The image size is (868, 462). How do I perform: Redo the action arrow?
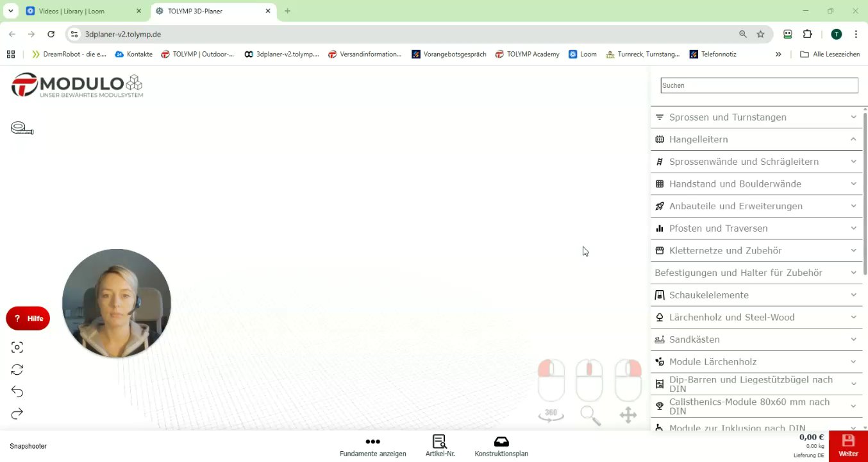[17, 414]
